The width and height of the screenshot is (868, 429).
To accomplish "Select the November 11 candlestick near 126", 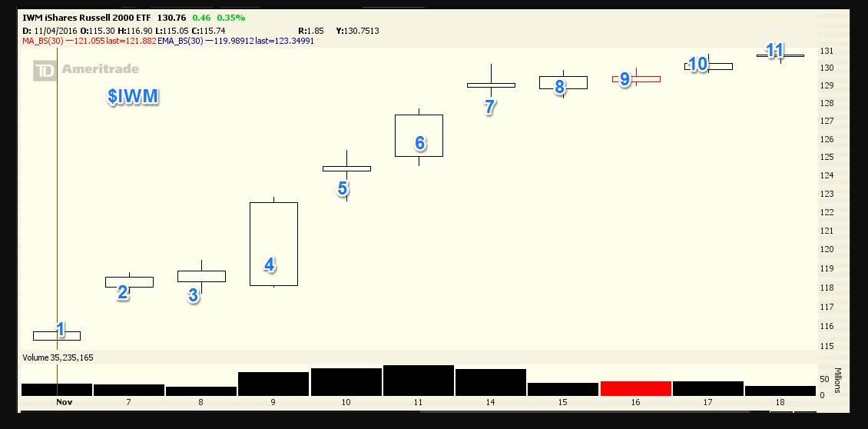I will (419, 136).
